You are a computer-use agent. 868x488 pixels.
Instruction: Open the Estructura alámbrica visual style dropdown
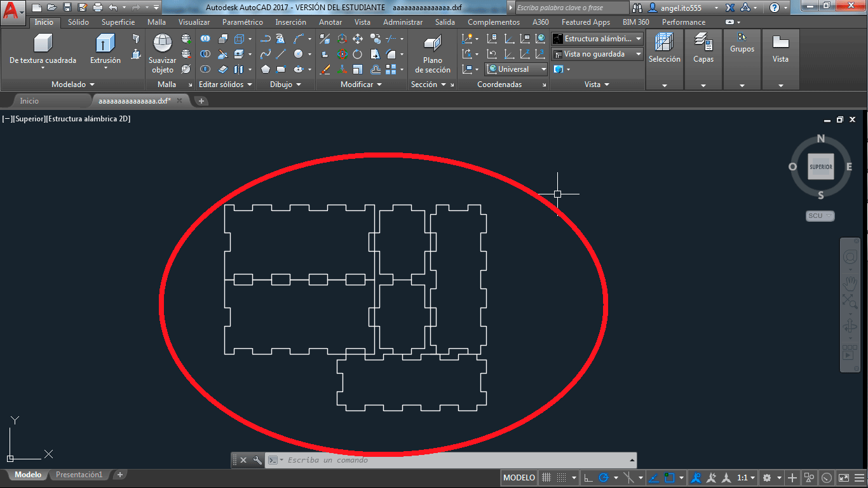point(597,39)
